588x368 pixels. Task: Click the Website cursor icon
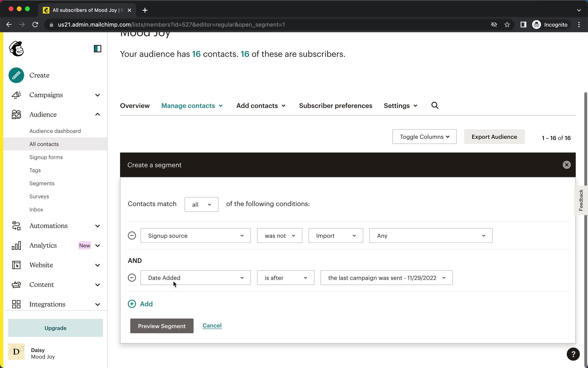16,265
